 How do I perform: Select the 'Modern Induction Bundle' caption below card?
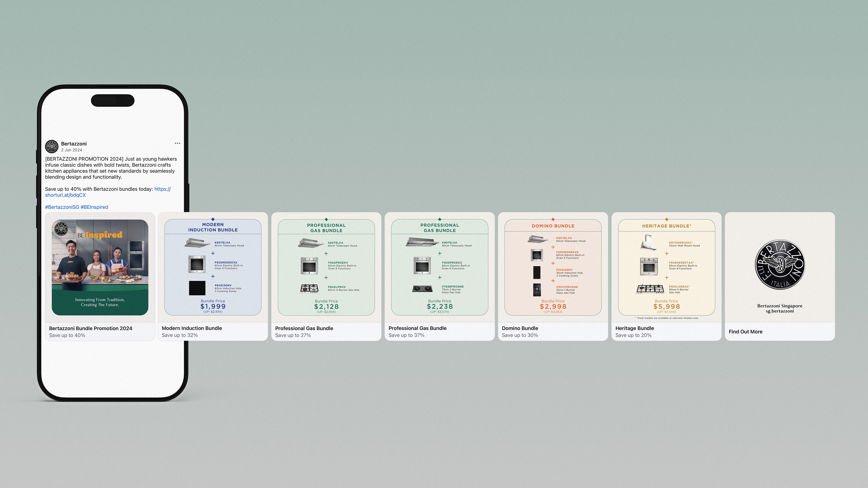192,328
